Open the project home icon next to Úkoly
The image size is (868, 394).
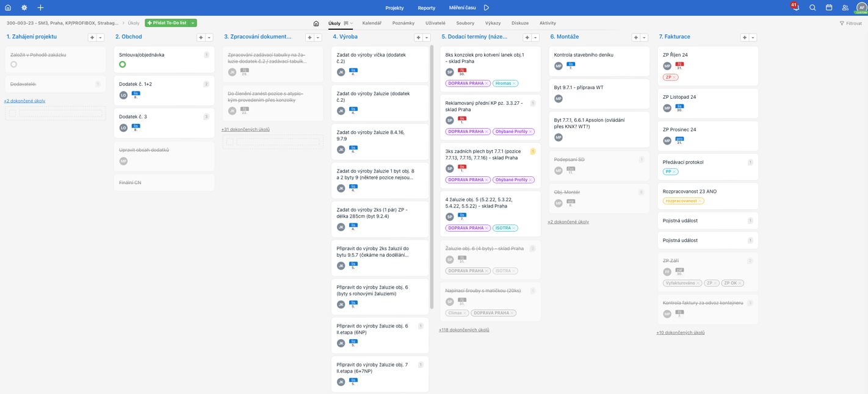pos(316,23)
